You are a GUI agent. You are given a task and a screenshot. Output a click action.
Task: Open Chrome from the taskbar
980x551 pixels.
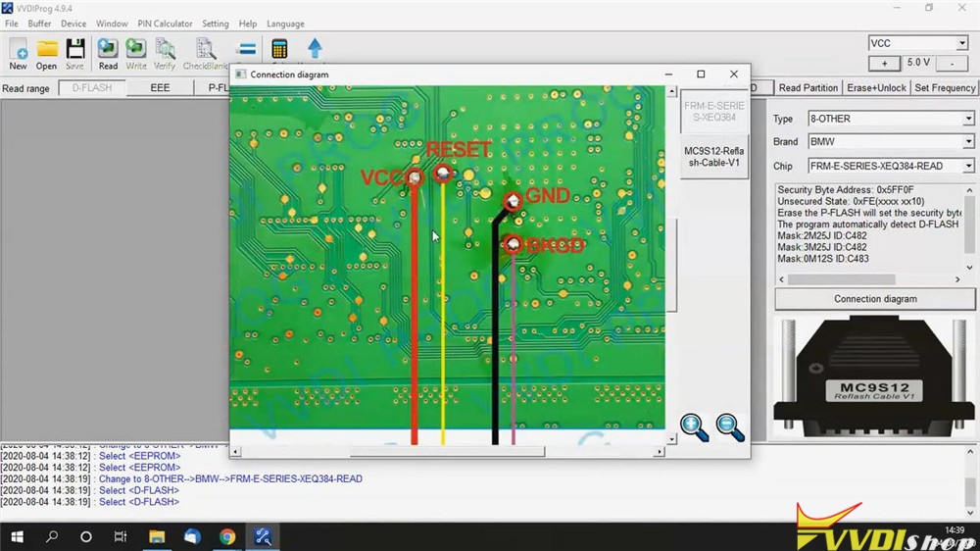[227, 536]
